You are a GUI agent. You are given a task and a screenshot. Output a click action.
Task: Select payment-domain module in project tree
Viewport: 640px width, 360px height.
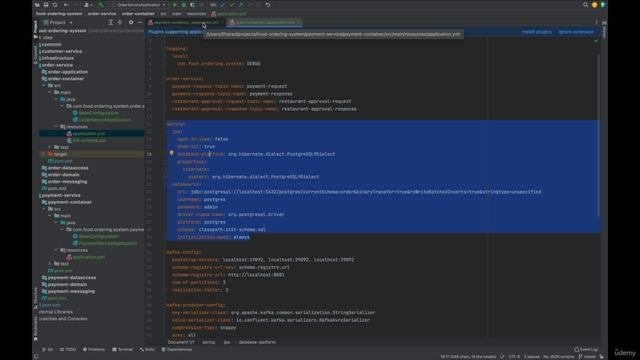point(67,284)
